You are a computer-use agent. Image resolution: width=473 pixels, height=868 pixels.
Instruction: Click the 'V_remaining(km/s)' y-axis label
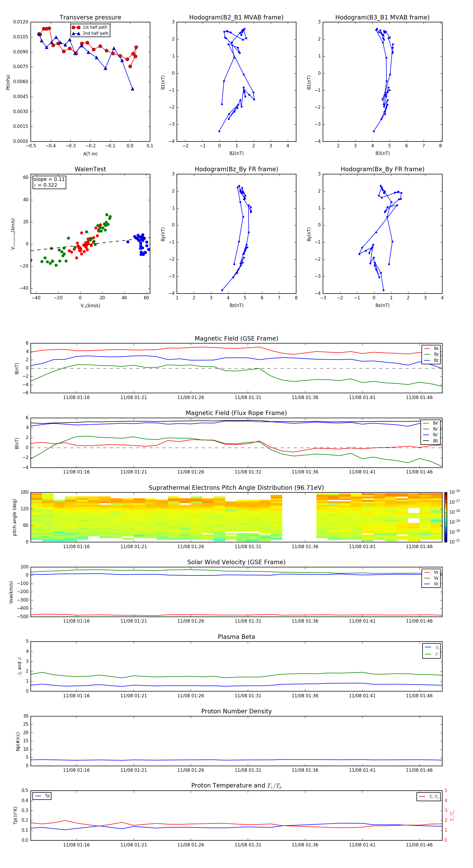tap(13, 234)
